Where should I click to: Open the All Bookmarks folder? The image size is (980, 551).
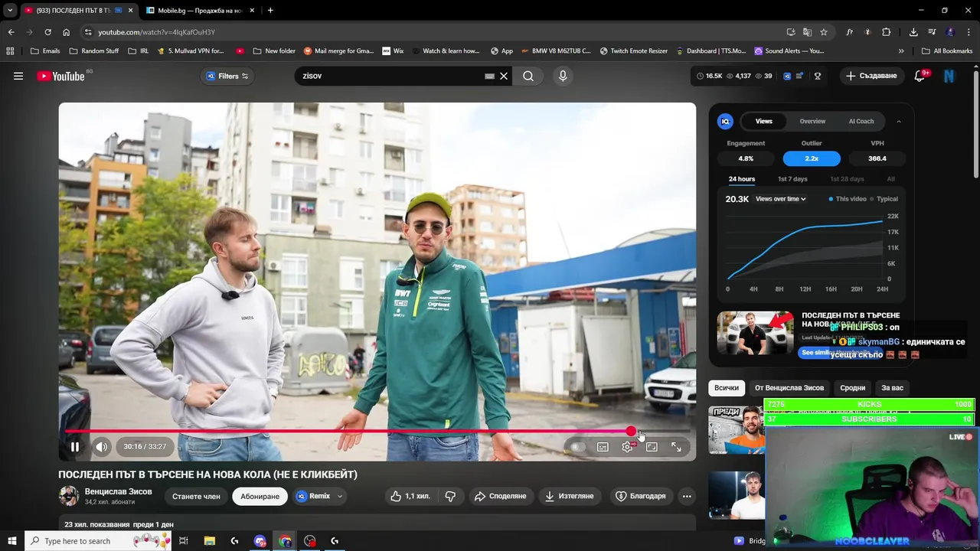947,51
